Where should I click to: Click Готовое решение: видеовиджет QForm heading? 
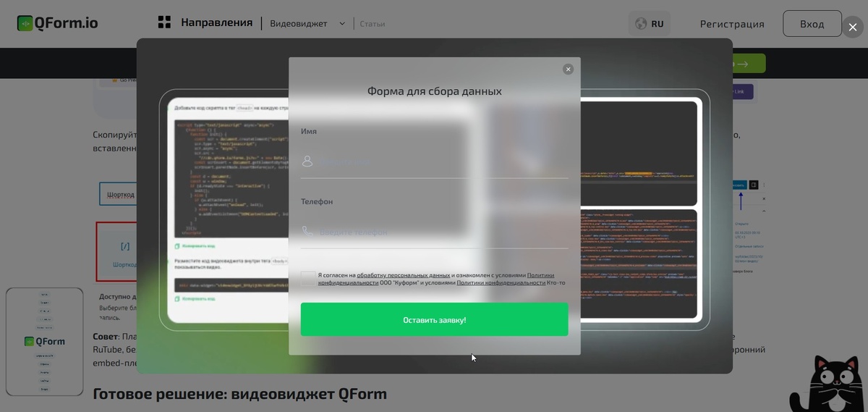[239, 394]
